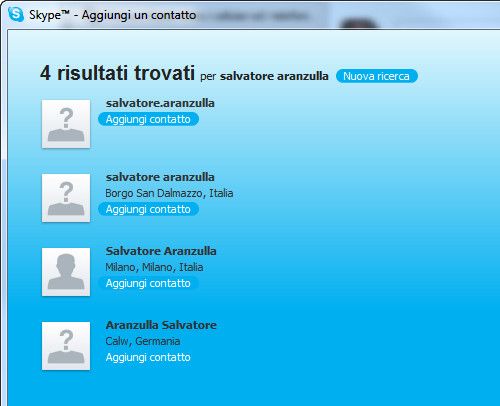Viewport: 500px width, 406px height.
Task: Add the Calw, Germania contact
Action: point(148,357)
